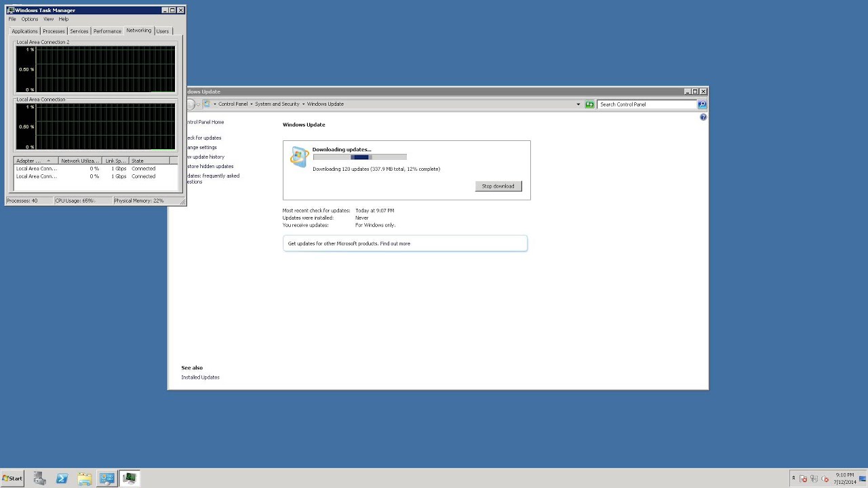Sort by Adapter Name column header
The width and height of the screenshot is (868, 488).
click(36, 161)
